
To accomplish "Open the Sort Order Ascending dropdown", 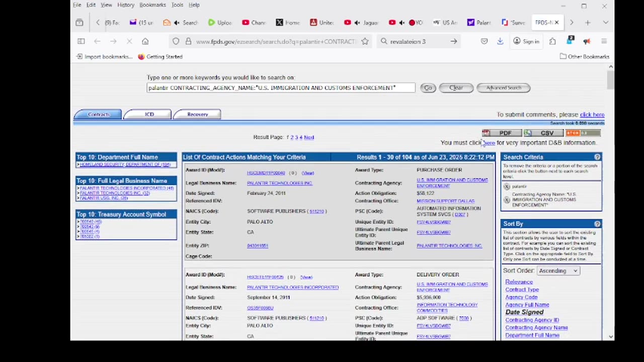I will pos(558,270).
